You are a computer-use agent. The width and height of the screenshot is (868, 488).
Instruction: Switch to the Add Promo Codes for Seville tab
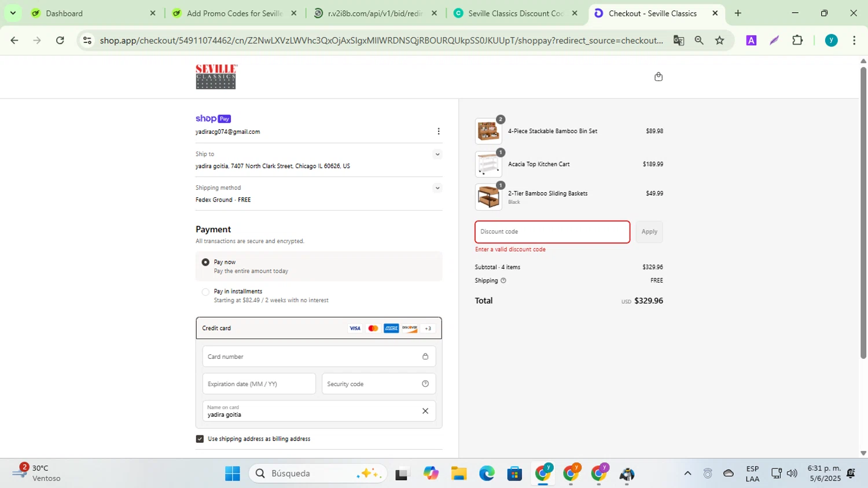234,13
